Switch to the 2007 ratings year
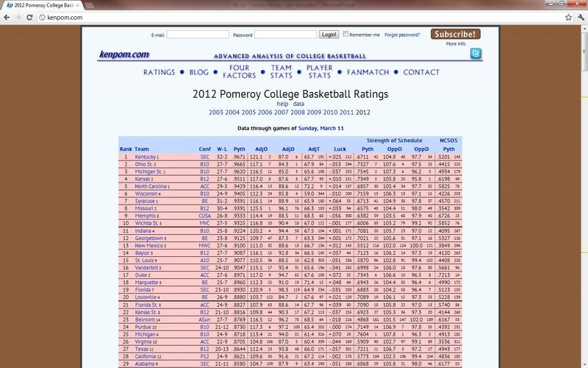Image resolution: width=588 pixels, height=368 pixels. 282,113
